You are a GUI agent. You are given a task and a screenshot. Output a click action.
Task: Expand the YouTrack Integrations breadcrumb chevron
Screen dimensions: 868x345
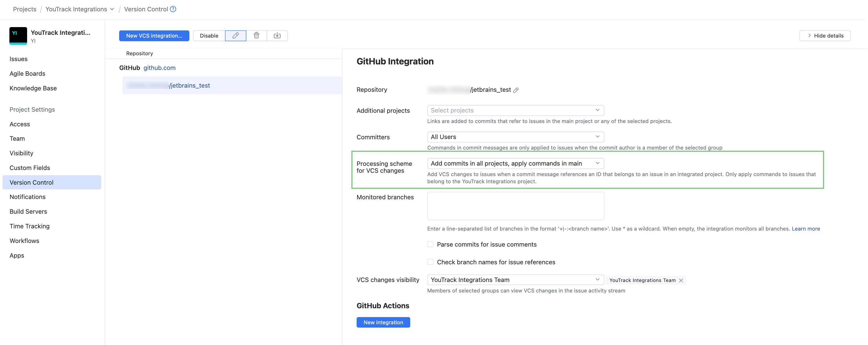click(112, 9)
